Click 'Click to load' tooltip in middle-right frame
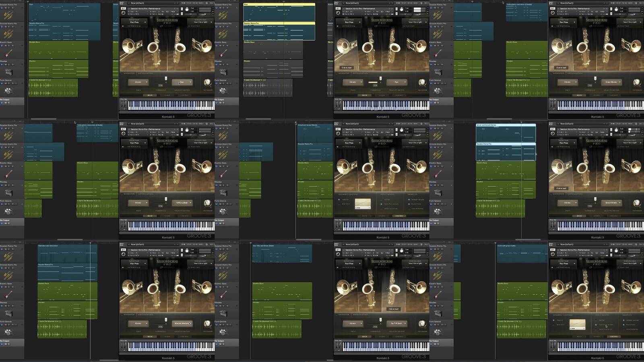The height and width of the screenshot is (362, 644). 561,188
